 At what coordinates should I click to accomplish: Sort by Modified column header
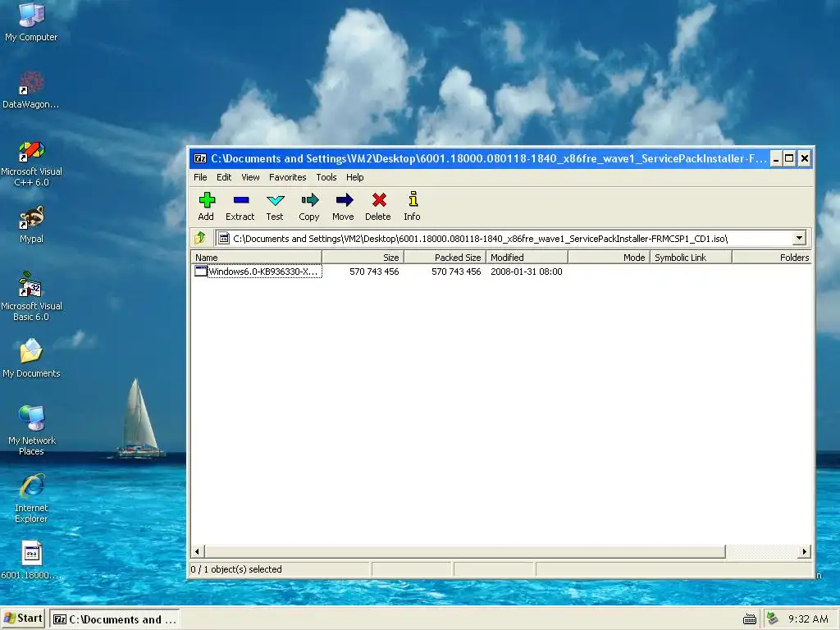(527, 258)
